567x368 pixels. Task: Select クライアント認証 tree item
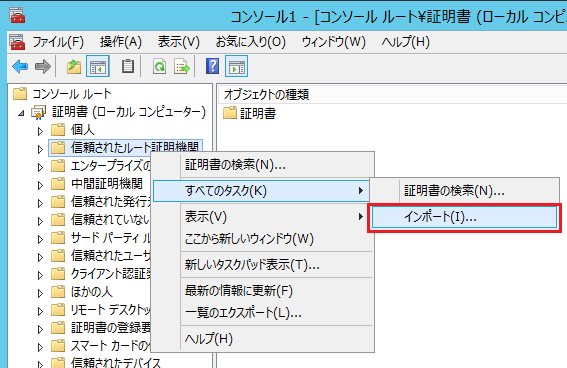coord(110,274)
